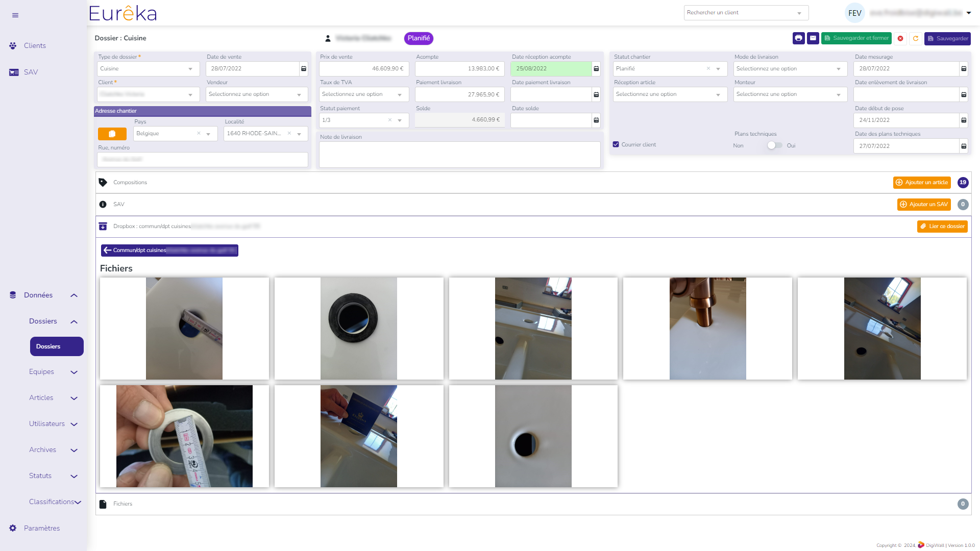Toggle the Courrier client checkbox
Image resolution: width=980 pixels, height=551 pixels.
616,144
